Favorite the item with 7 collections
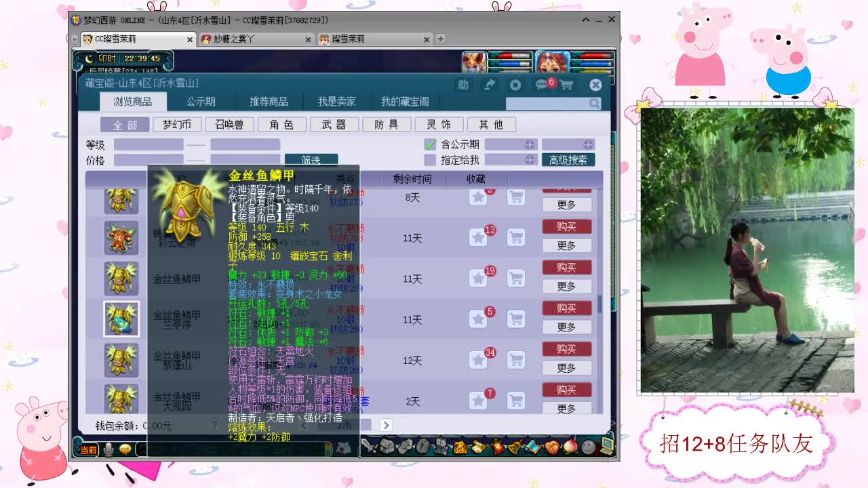868x488 pixels. point(479,401)
